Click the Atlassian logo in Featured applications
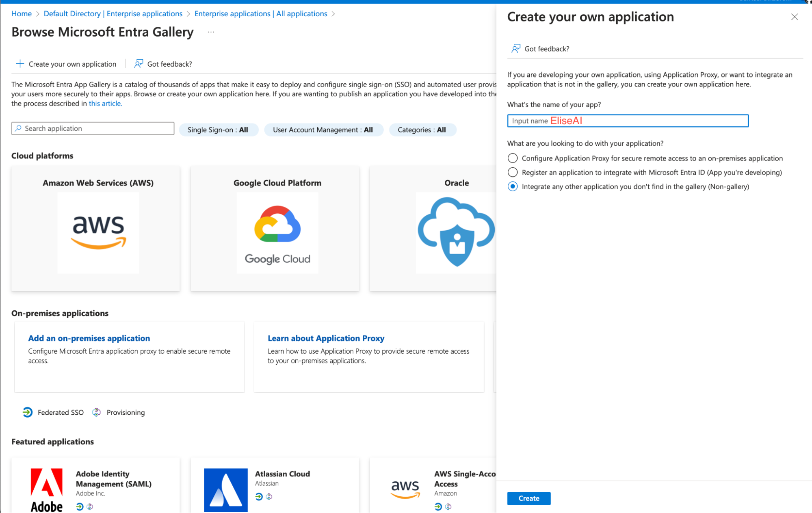Screen dimensions: 812x513 [x=226, y=490]
